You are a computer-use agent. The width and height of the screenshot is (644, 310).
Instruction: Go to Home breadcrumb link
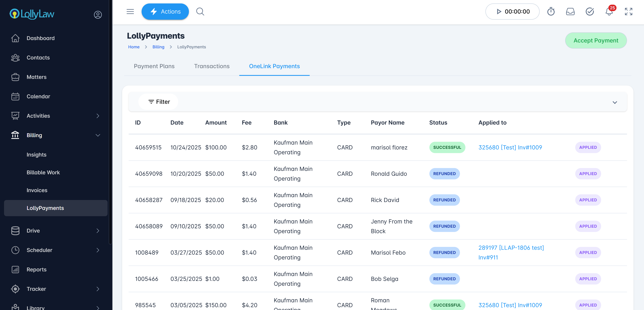[x=134, y=47]
